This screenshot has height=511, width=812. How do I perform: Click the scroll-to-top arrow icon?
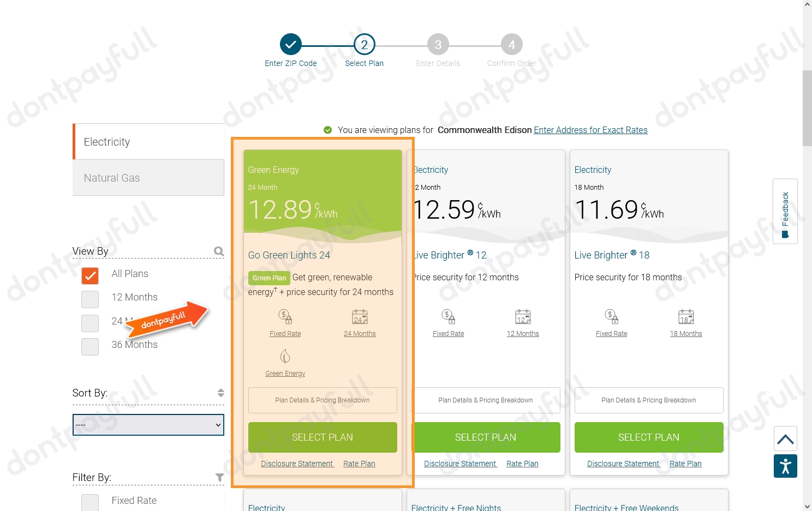pyautogui.click(x=785, y=438)
